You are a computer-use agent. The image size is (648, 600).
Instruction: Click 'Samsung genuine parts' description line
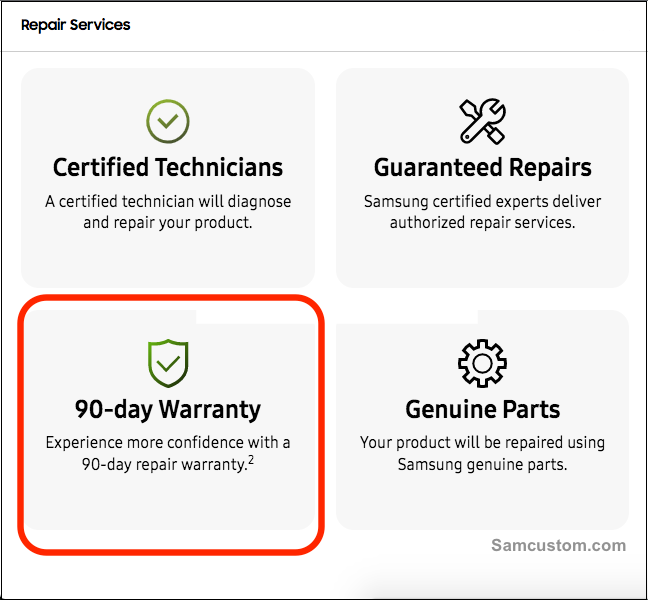[x=482, y=464]
